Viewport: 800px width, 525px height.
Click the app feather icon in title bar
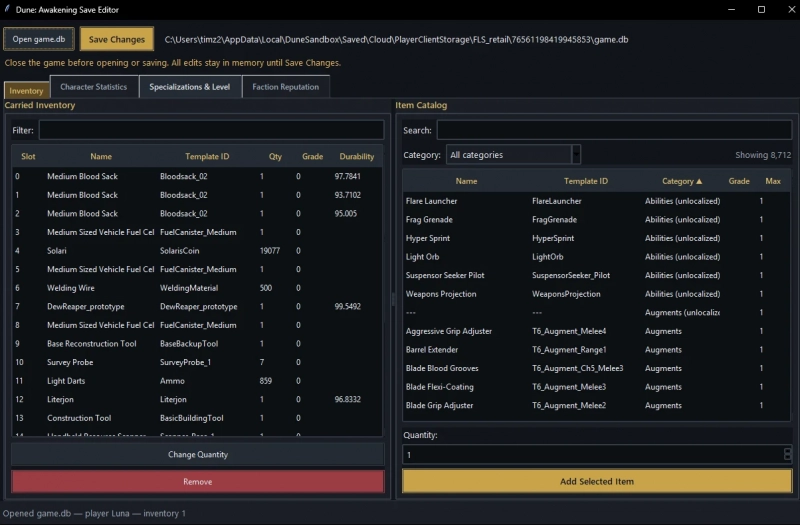coord(7,9)
